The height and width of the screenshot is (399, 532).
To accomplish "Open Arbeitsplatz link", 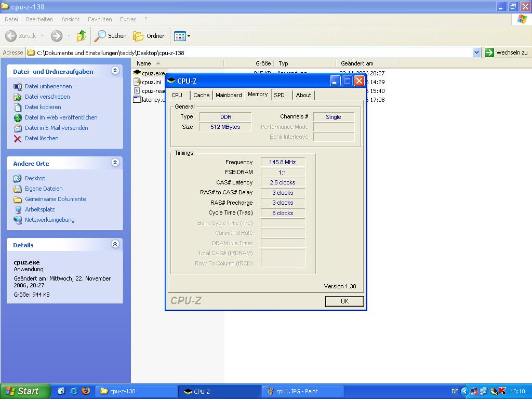I will 39,210.
